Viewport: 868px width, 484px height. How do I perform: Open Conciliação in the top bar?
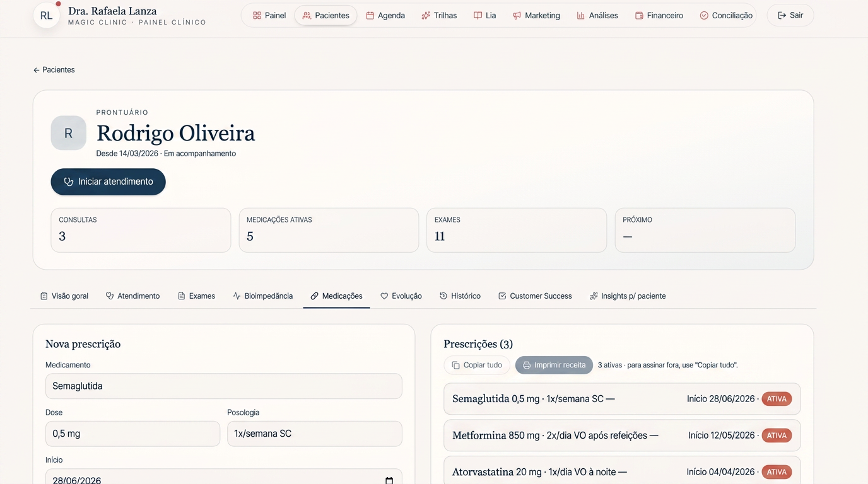click(726, 15)
